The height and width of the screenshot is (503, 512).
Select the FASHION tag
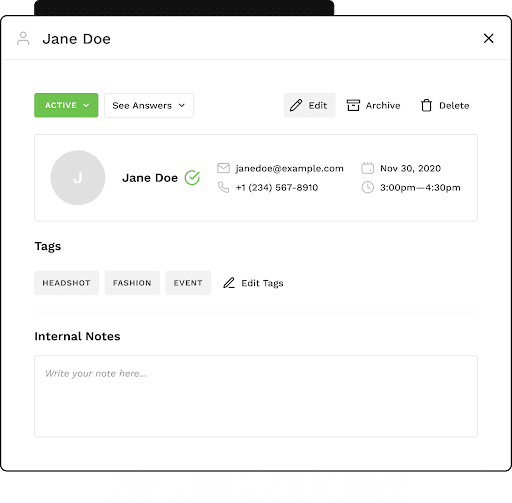(132, 283)
